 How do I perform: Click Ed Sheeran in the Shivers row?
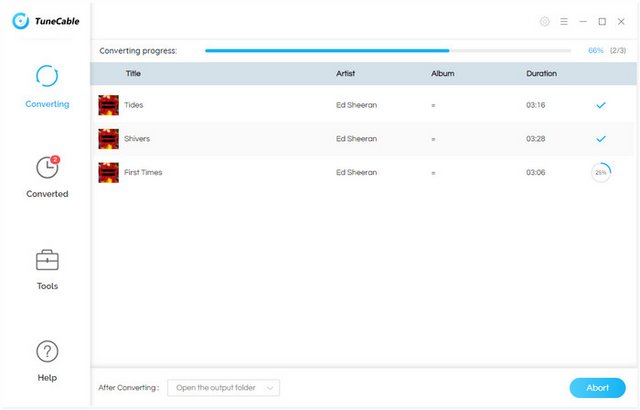[356, 139]
